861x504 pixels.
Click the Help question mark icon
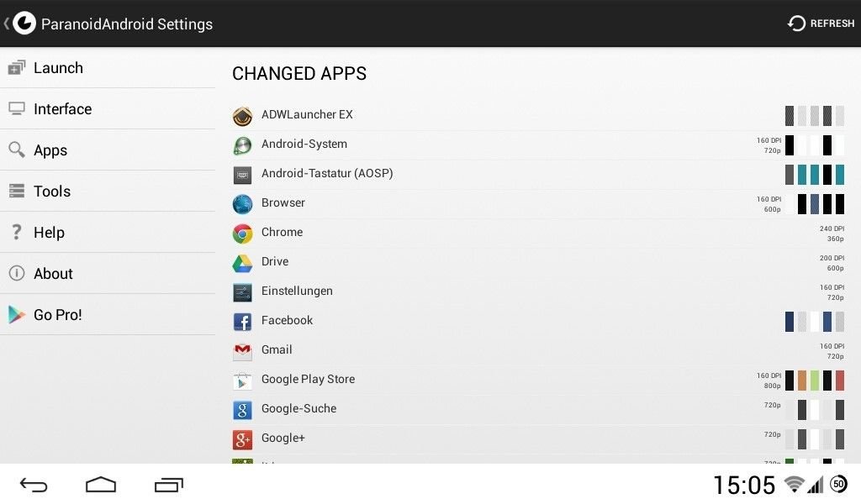point(17,232)
